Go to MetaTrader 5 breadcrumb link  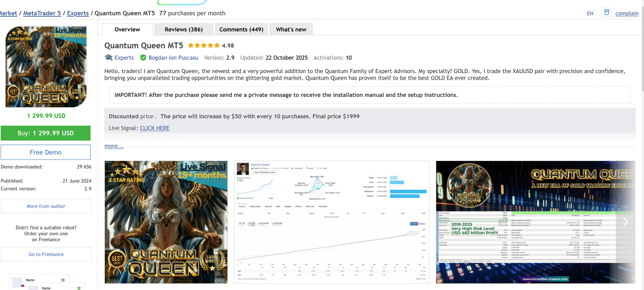tap(42, 13)
